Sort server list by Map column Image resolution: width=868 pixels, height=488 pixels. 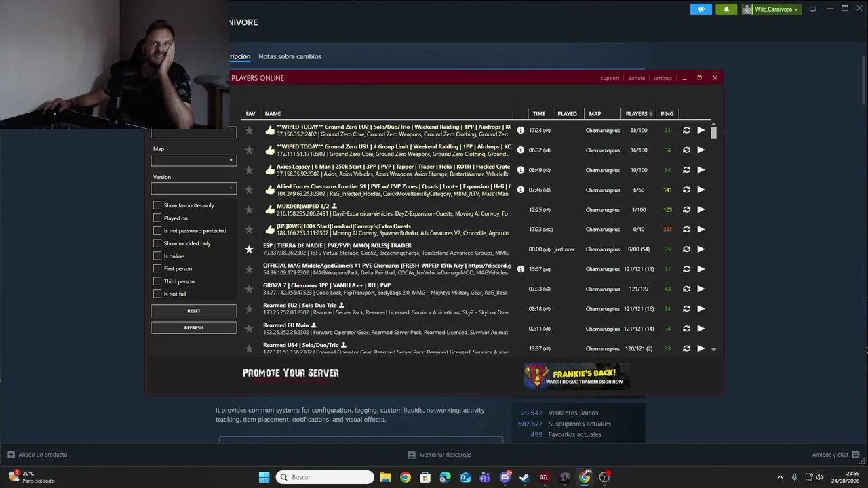click(595, 114)
